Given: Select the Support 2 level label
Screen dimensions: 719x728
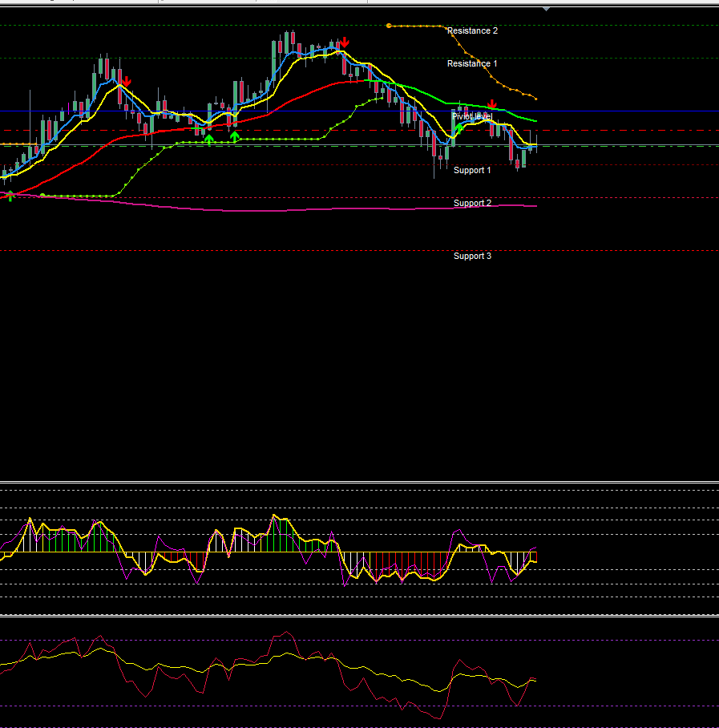Looking at the screenshot, I should click(472, 203).
